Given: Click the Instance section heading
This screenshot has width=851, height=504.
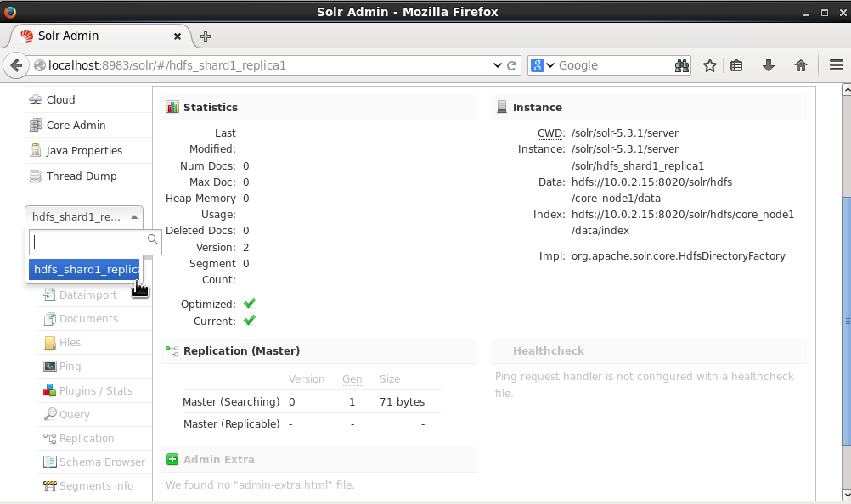Looking at the screenshot, I should pos(538,107).
